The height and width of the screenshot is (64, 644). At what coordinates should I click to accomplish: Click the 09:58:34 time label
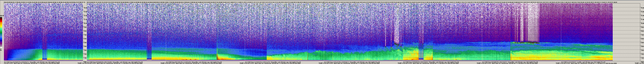click(x=194, y=2)
